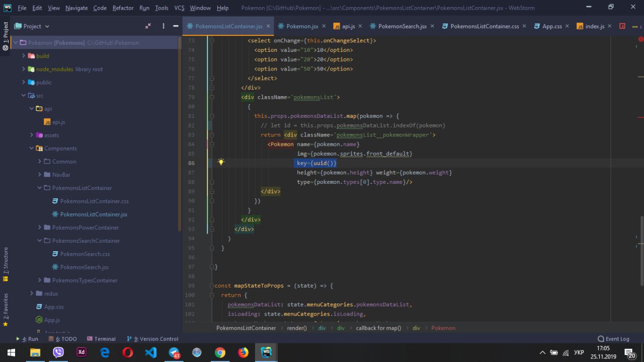Open the Event Log from the status bar

(x=613, y=339)
